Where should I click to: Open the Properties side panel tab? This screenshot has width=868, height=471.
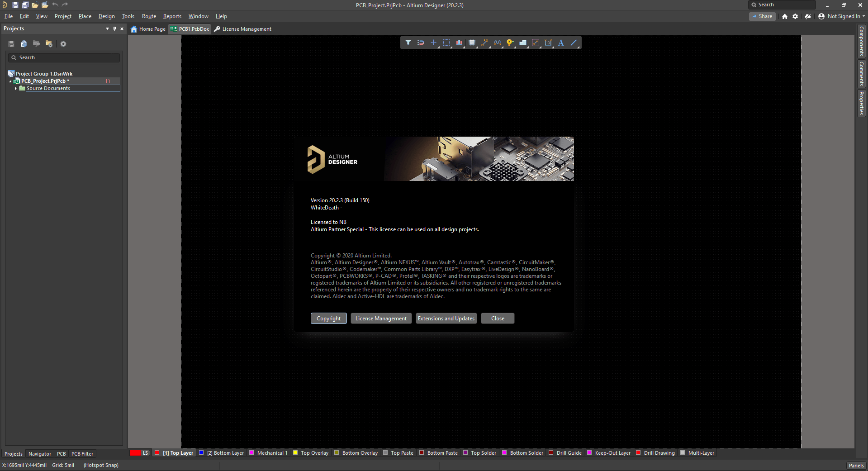(861, 103)
